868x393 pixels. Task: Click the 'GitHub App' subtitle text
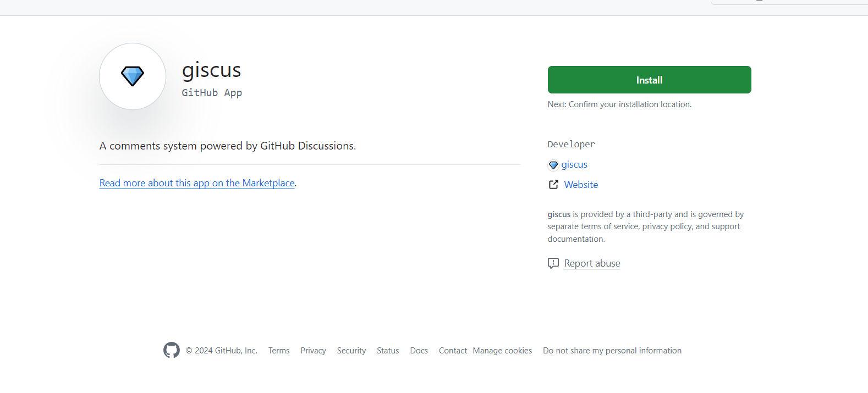click(212, 93)
